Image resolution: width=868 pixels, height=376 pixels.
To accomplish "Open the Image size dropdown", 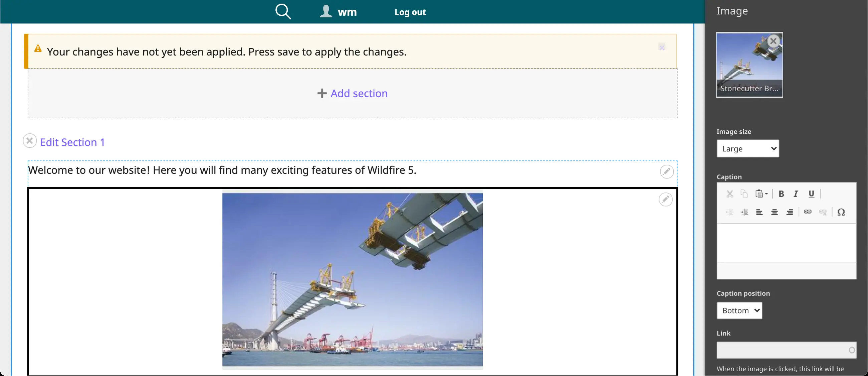I will [x=748, y=149].
